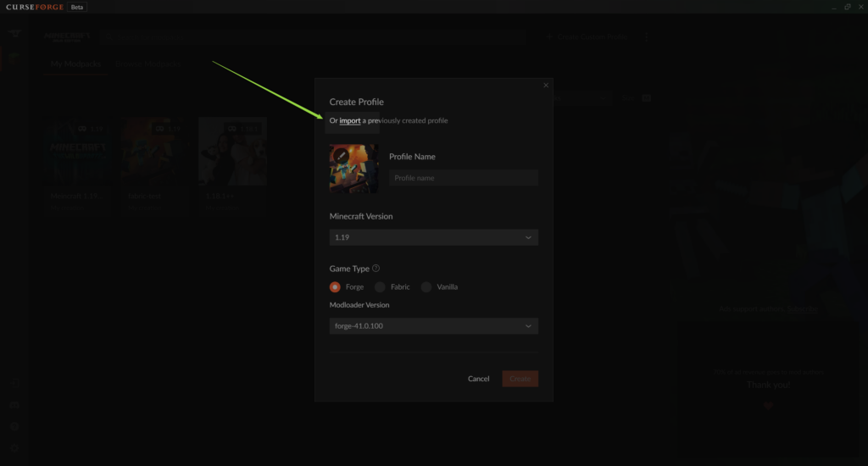Click the login icon in left sidebar
Viewport: 868px width, 466px height.
(x=14, y=384)
